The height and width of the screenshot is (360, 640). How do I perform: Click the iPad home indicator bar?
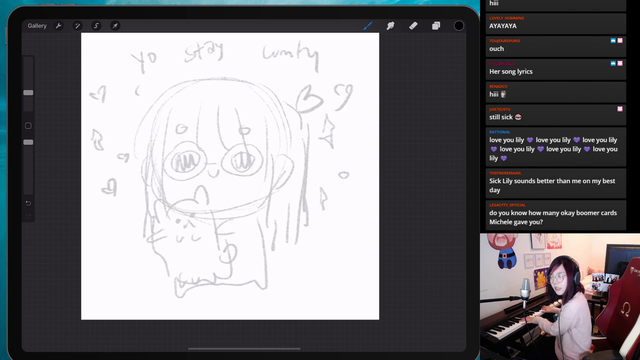pyautogui.click(x=244, y=349)
